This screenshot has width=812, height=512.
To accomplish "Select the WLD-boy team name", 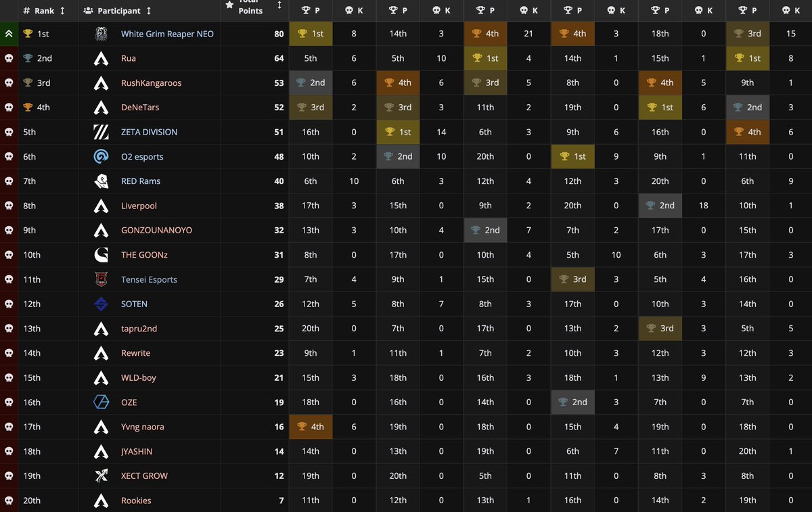I will (x=139, y=377).
